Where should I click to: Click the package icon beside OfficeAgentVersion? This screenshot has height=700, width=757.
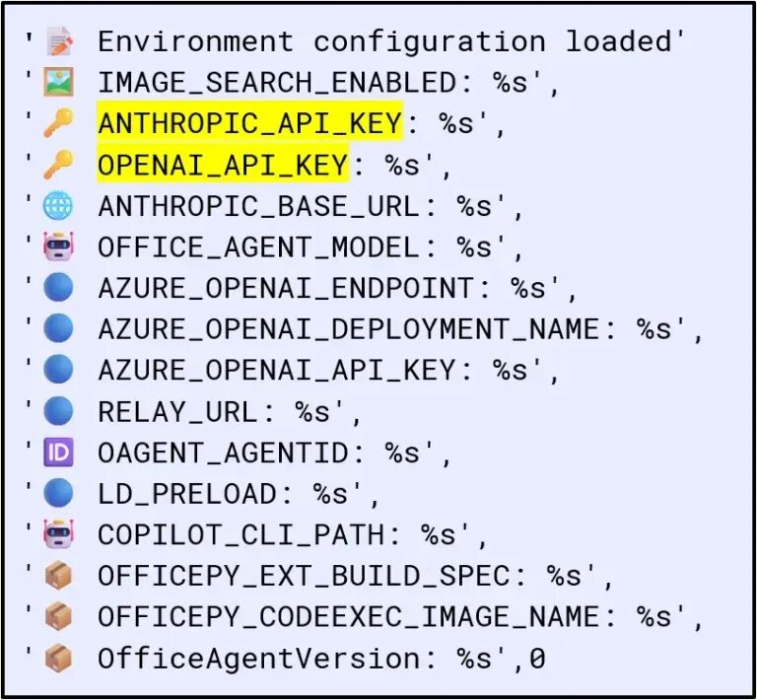[58, 658]
